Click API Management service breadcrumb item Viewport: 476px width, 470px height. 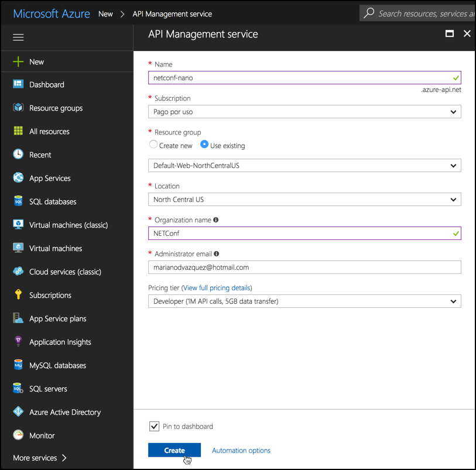(x=172, y=14)
